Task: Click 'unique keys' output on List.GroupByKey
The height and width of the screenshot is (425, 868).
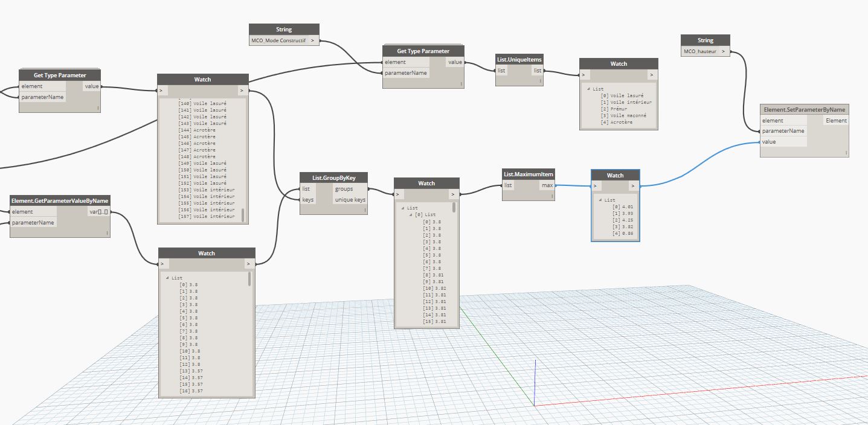Action: pyautogui.click(x=350, y=200)
